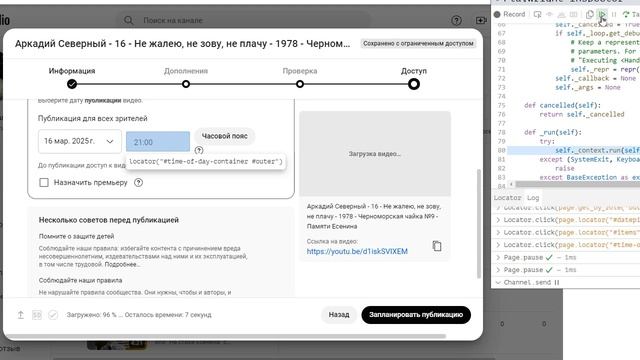
Task: Switch to the Locator tab in the Inspector
Action: [x=507, y=198]
